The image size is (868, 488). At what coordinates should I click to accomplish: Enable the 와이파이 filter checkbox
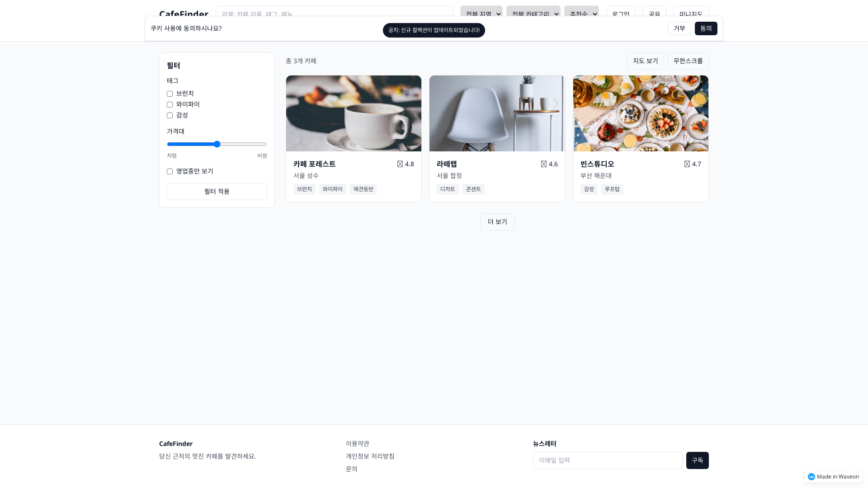point(170,104)
